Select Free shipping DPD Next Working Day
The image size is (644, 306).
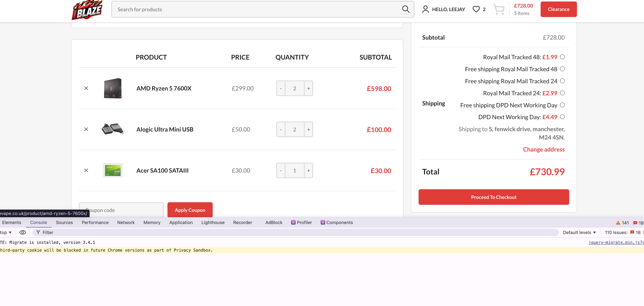[x=562, y=105]
